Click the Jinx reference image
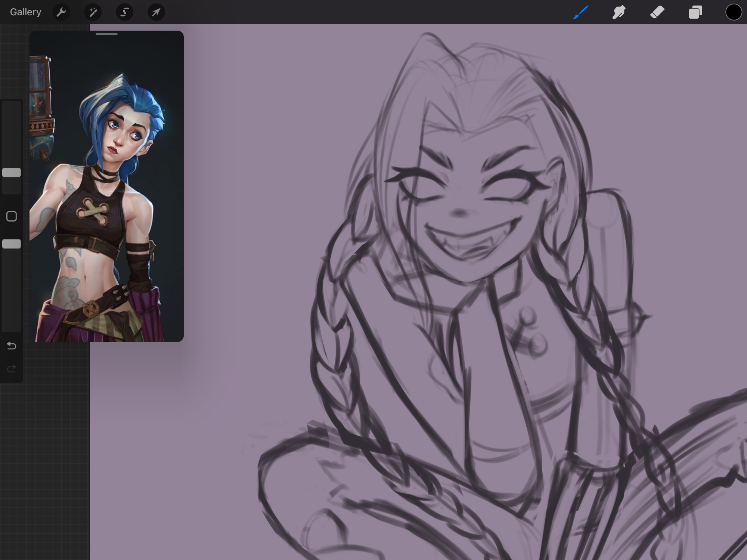This screenshot has height=560, width=747. (x=106, y=186)
